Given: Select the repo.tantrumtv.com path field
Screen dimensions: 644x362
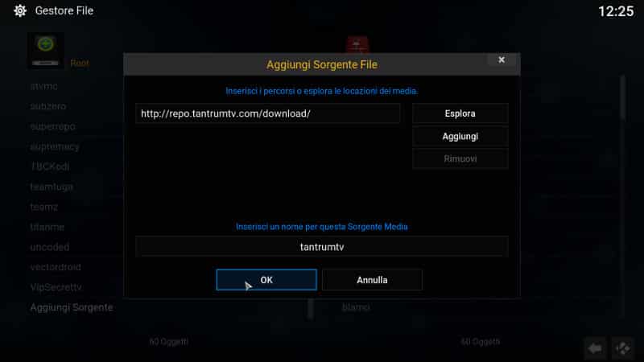Looking at the screenshot, I should (x=268, y=113).
